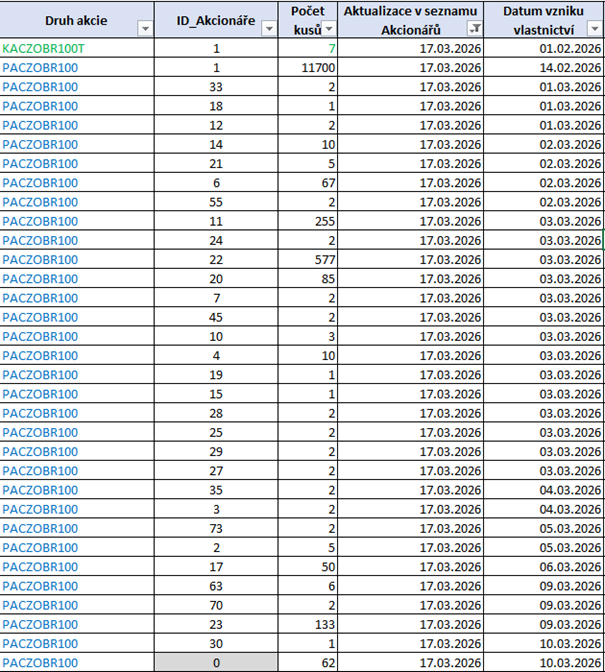Open the Druh akcie filter dropdown

point(146,29)
